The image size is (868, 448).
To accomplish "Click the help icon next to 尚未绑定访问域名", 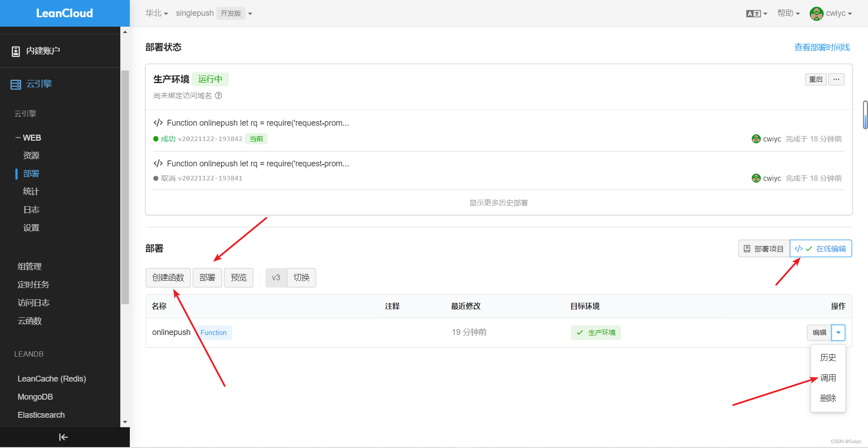I will (218, 95).
